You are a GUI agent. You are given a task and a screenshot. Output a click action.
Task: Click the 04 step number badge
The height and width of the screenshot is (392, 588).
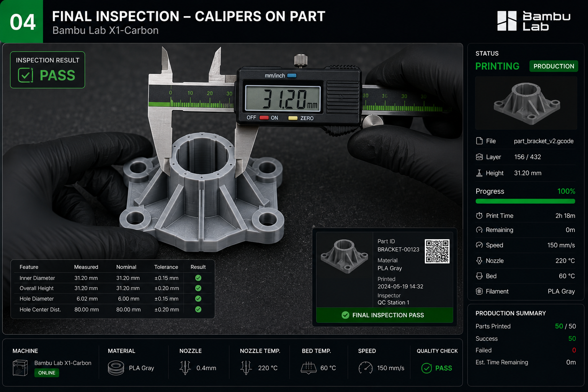click(22, 21)
